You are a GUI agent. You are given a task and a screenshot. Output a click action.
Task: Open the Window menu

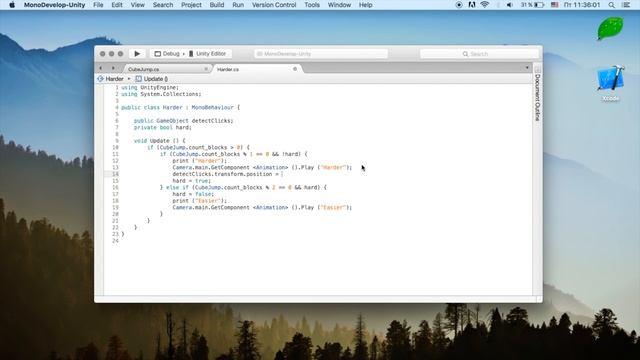[339, 5]
